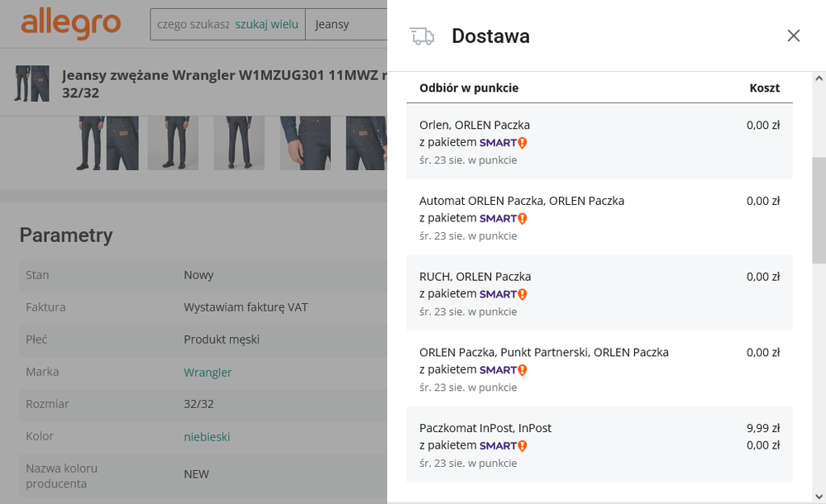
Task: Select the third gallery thumbnail of the standing model
Action: tap(239, 143)
